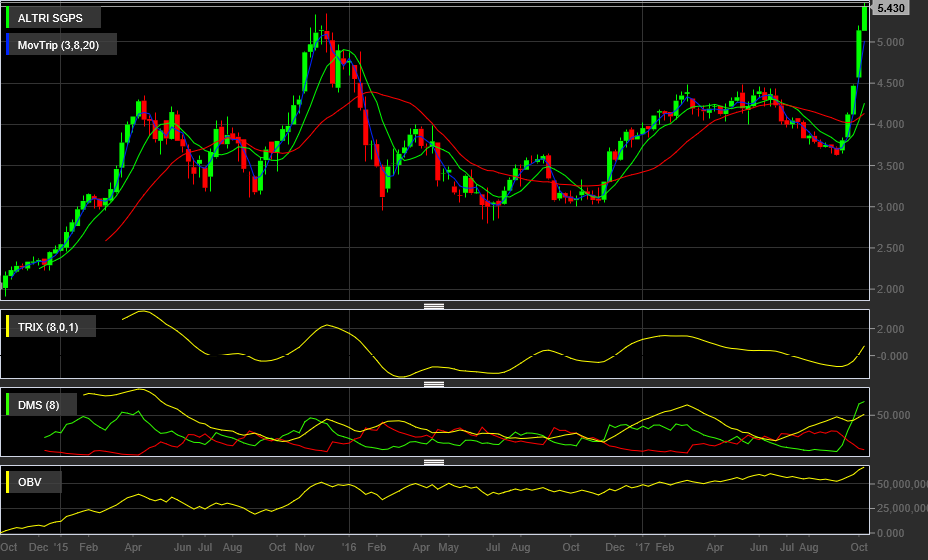
Task: Click the May label on time axis
Action: [x=448, y=547]
